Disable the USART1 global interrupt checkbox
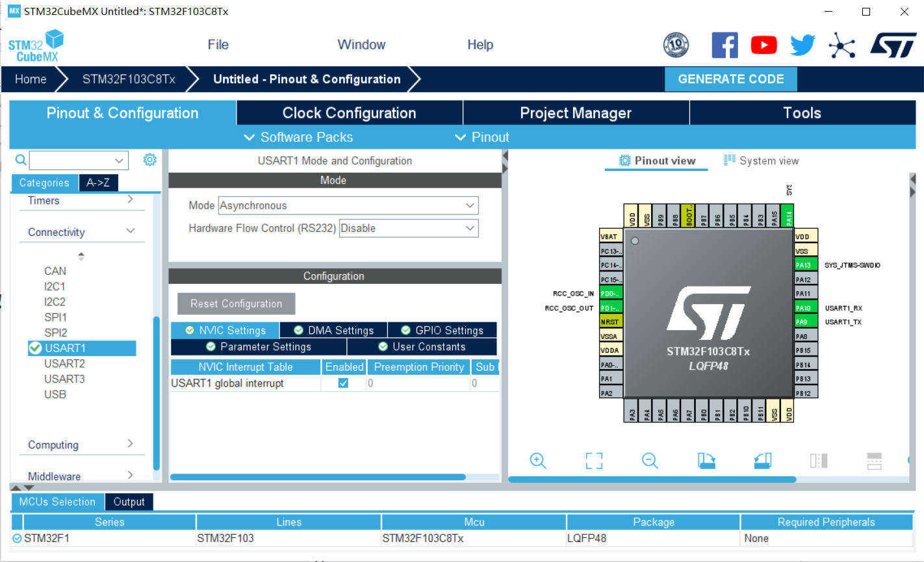 point(342,383)
